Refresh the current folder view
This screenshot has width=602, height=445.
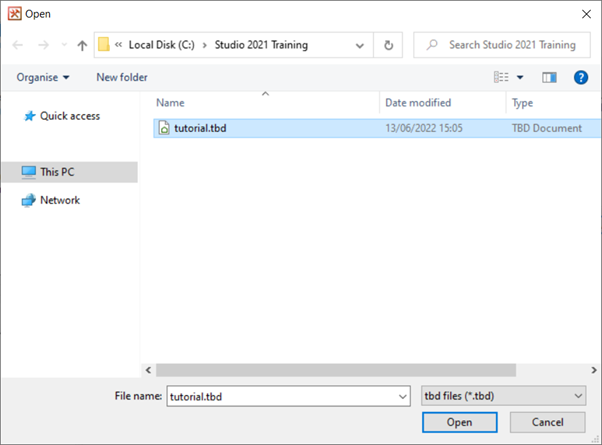click(x=388, y=45)
